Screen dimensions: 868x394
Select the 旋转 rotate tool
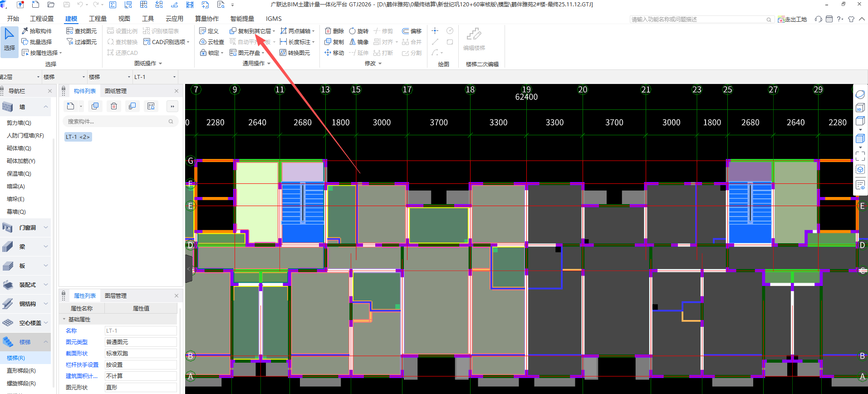358,31
